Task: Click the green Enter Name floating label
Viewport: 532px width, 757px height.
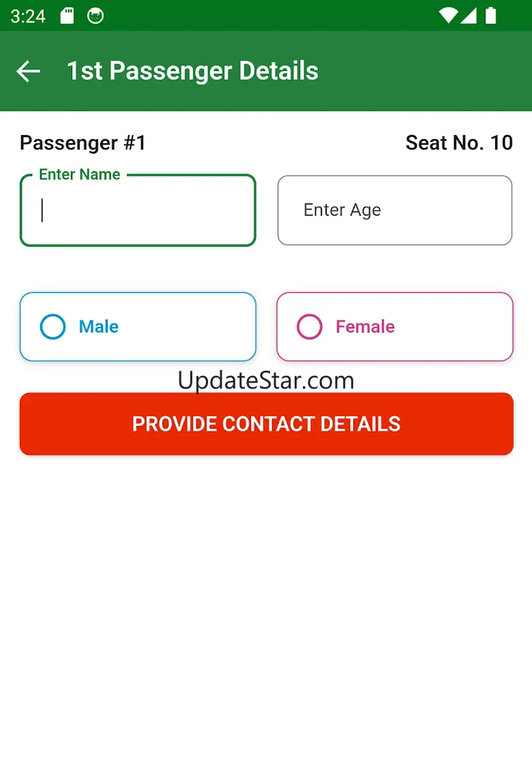Action: [x=80, y=175]
